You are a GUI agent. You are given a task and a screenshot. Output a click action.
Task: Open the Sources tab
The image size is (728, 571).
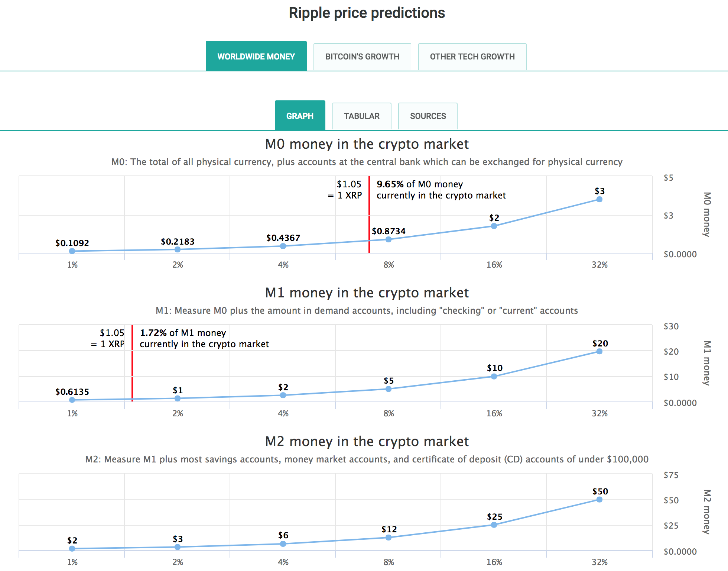(428, 116)
